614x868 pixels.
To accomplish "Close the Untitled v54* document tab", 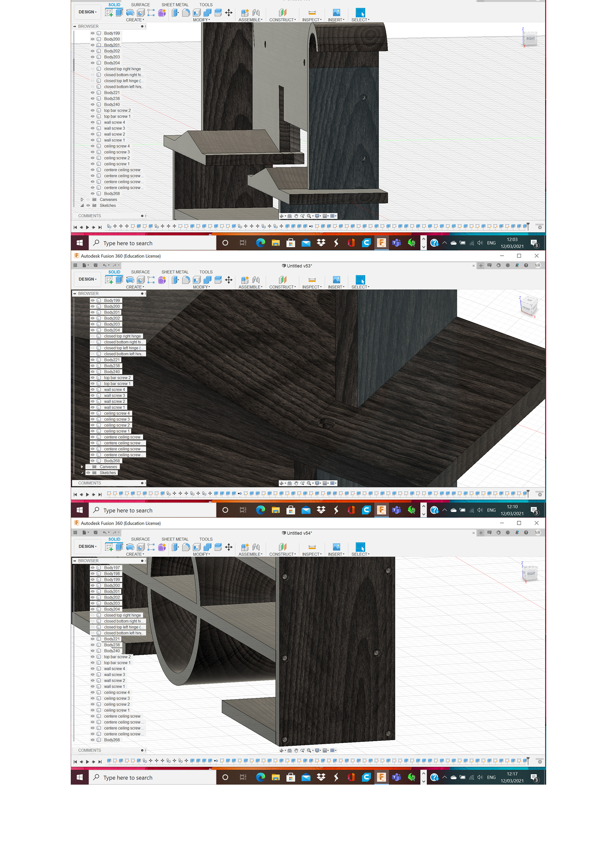I will (473, 533).
